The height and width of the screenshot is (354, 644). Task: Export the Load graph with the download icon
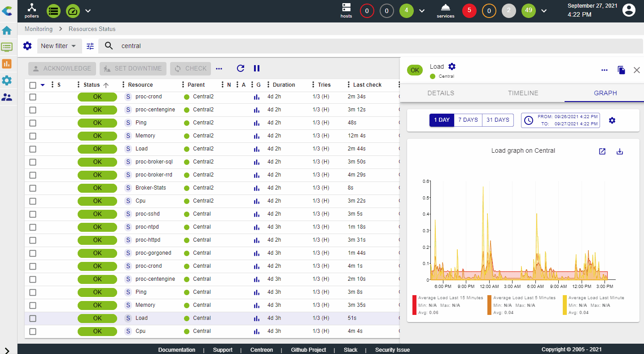click(620, 151)
